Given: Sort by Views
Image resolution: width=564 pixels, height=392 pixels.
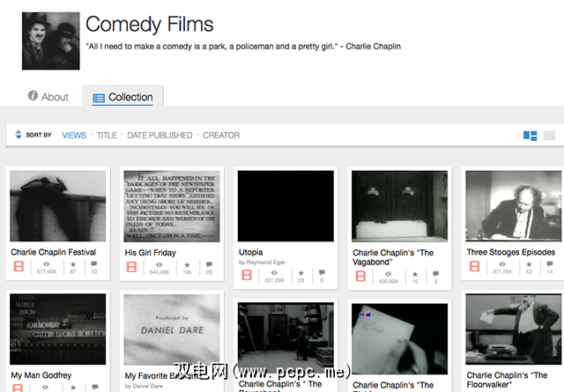Looking at the screenshot, I should point(74,136).
